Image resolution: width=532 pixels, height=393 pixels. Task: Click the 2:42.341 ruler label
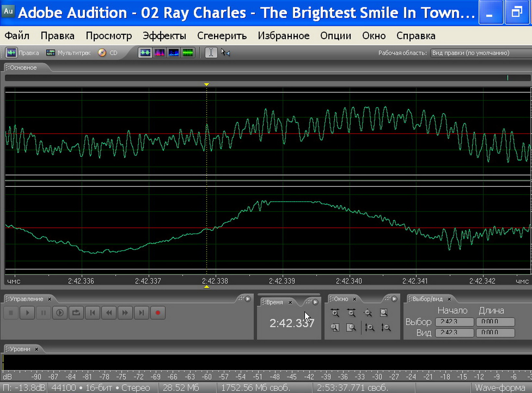click(416, 281)
